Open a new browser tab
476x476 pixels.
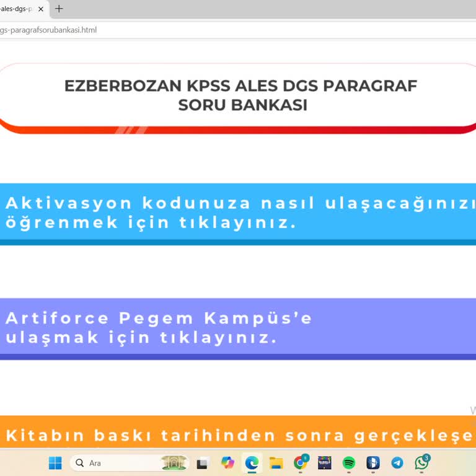tap(59, 9)
